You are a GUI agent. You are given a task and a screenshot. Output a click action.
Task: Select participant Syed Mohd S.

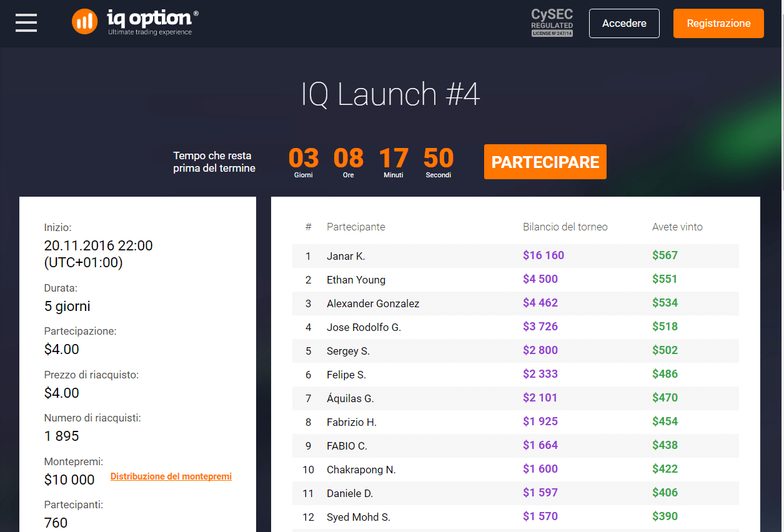(x=359, y=517)
